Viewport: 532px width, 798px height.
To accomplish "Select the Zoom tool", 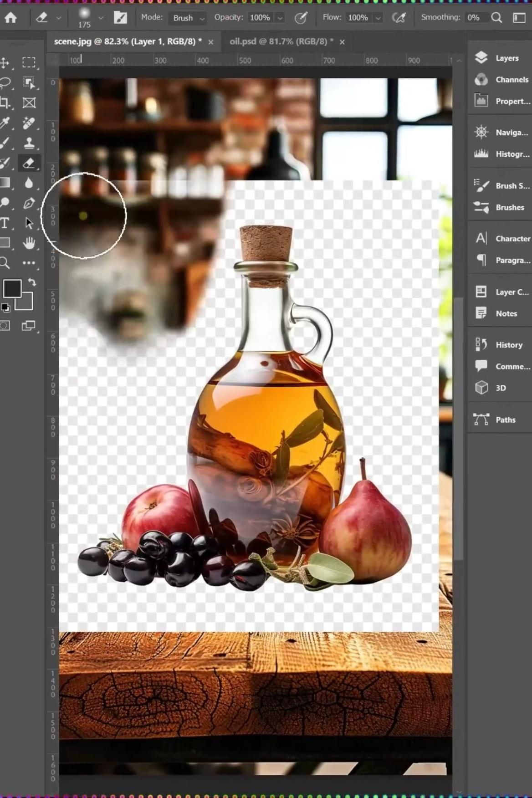I will [5, 263].
